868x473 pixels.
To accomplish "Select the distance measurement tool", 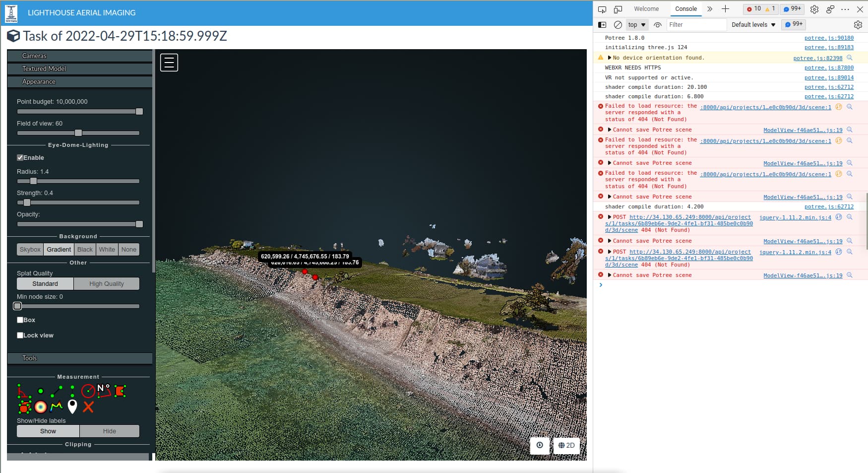I will [x=57, y=391].
